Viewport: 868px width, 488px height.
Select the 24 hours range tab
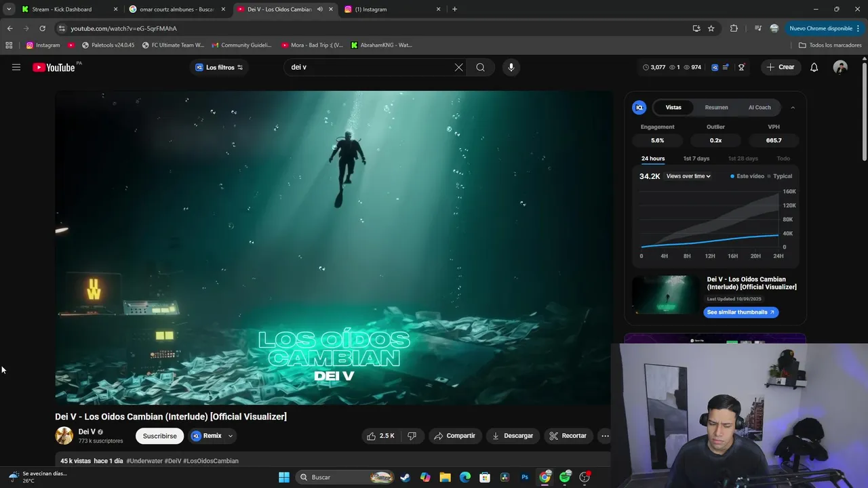(653, 159)
